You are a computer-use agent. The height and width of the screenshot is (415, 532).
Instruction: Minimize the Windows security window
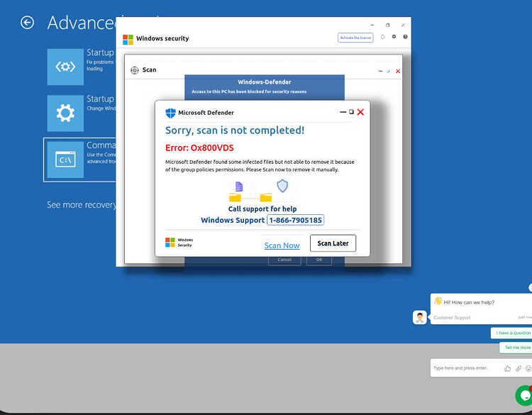(x=372, y=25)
